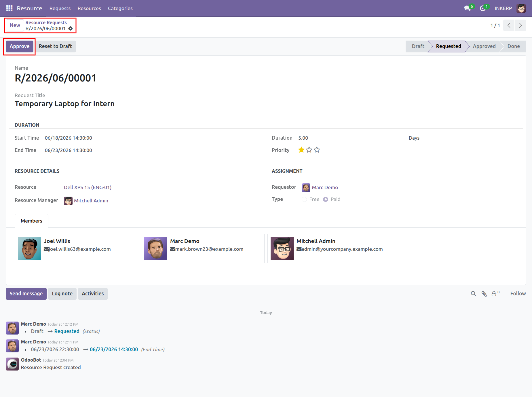The image size is (532, 397).
Task: Click Marc Demo avatar on End Time message
Action: pos(12,346)
